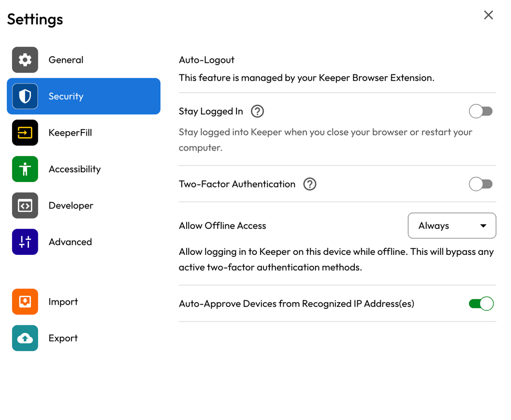Click the Developer code brackets icon
511x420 pixels.
[25, 206]
